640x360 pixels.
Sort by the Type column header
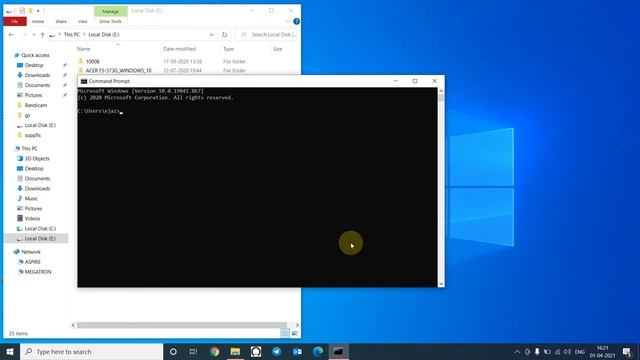[229, 49]
